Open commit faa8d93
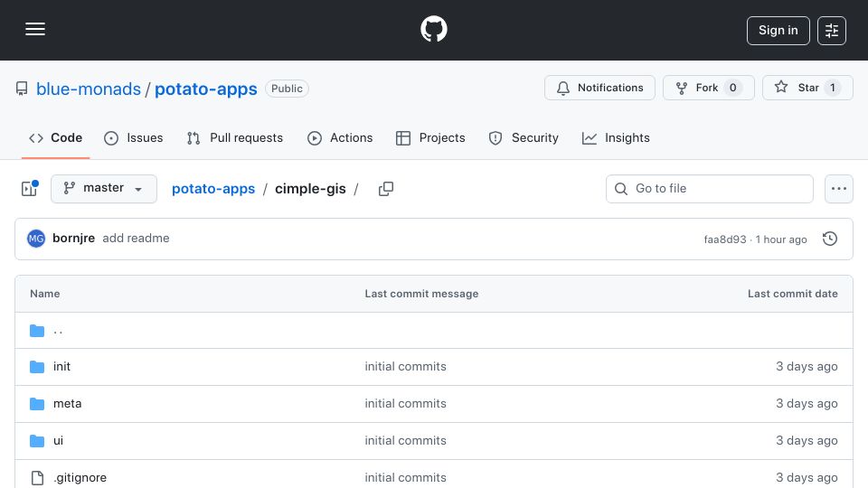 pos(724,239)
